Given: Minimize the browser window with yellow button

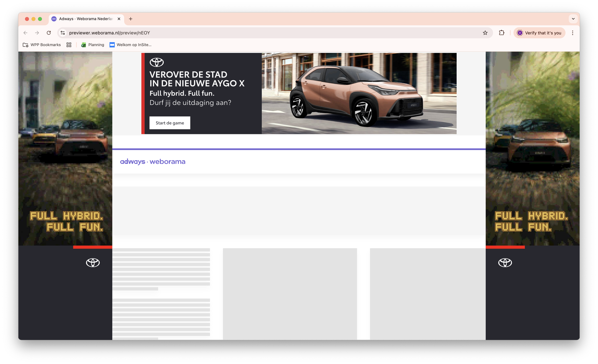Looking at the screenshot, I should coord(33,19).
